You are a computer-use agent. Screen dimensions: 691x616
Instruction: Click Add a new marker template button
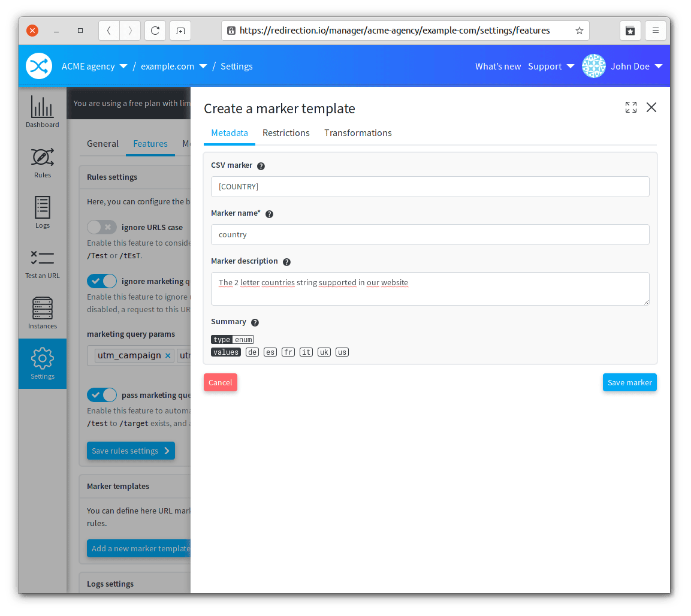(x=139, y=548)
